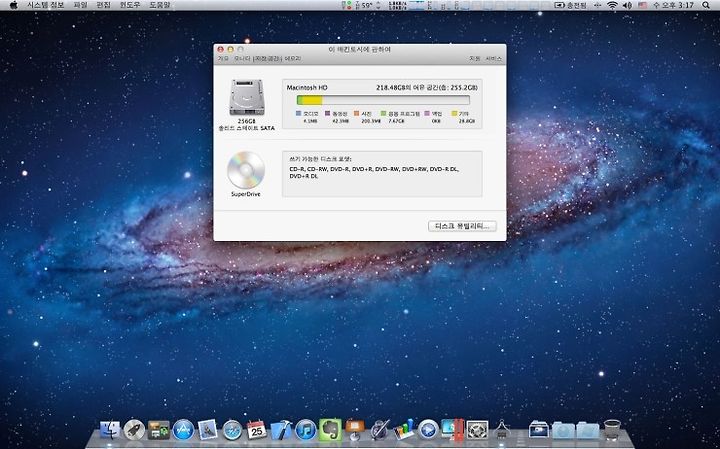Click the 200.3MB photos size value

pyautogui.click(x=371, y=121)
